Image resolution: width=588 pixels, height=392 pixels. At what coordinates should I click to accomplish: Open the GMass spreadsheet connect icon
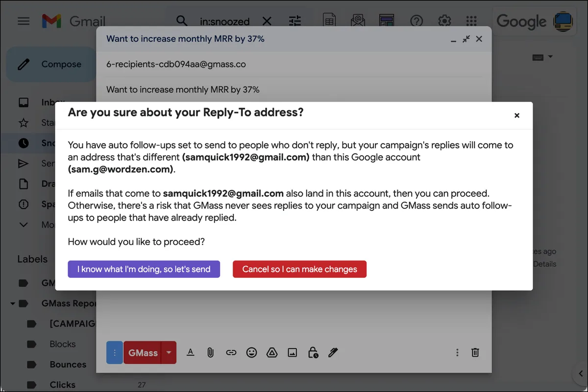point(330,21)
